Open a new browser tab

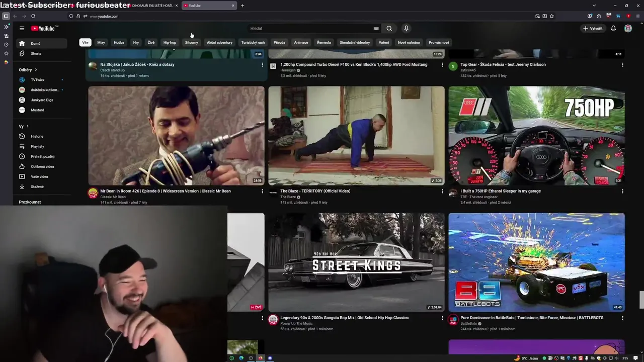click(x=243, y=6)
